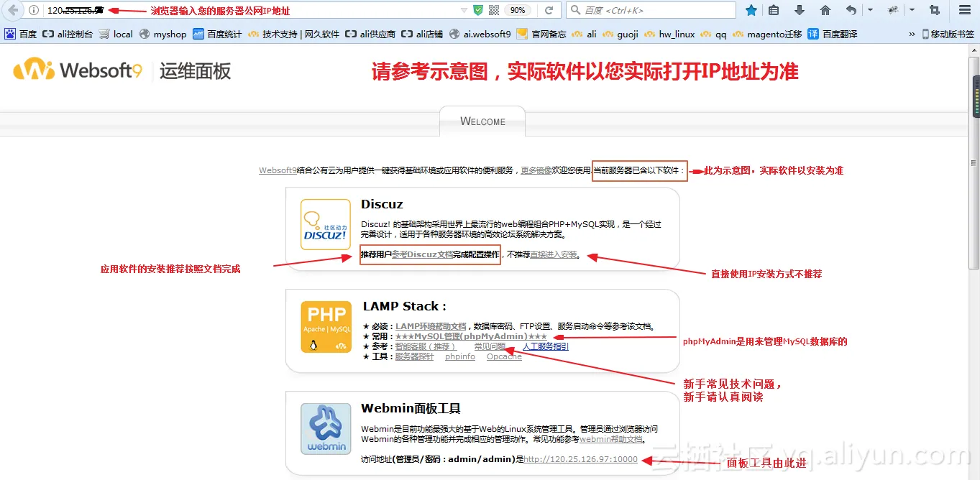Open the Opcache link
The height and width of the screenshot is (480, 980).
click(504, 356)
